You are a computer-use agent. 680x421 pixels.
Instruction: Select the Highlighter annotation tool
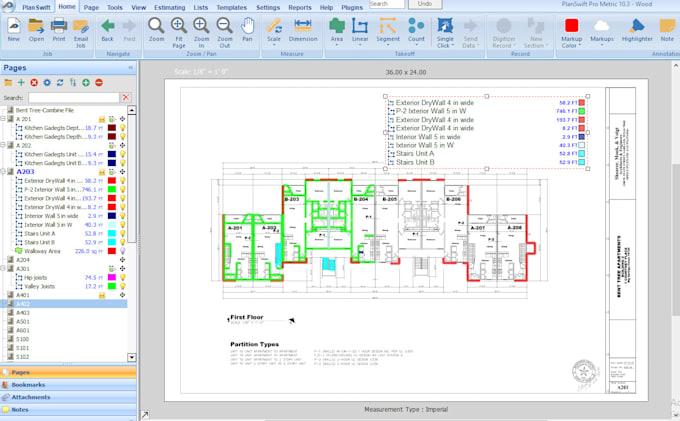click(637, 30)
